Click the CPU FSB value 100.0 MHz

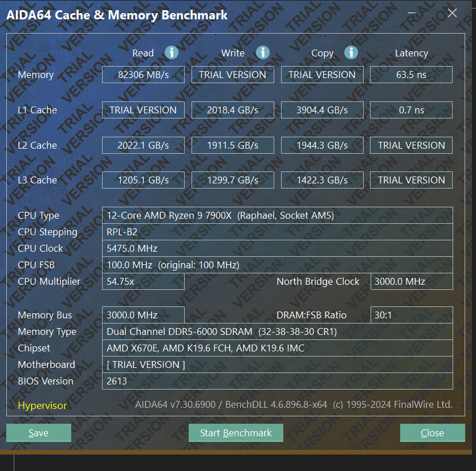click(278, 265)
